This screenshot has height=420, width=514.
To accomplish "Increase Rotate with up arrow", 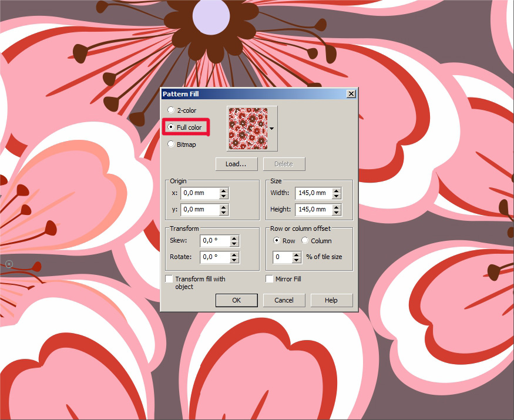I will click(234, 254).
